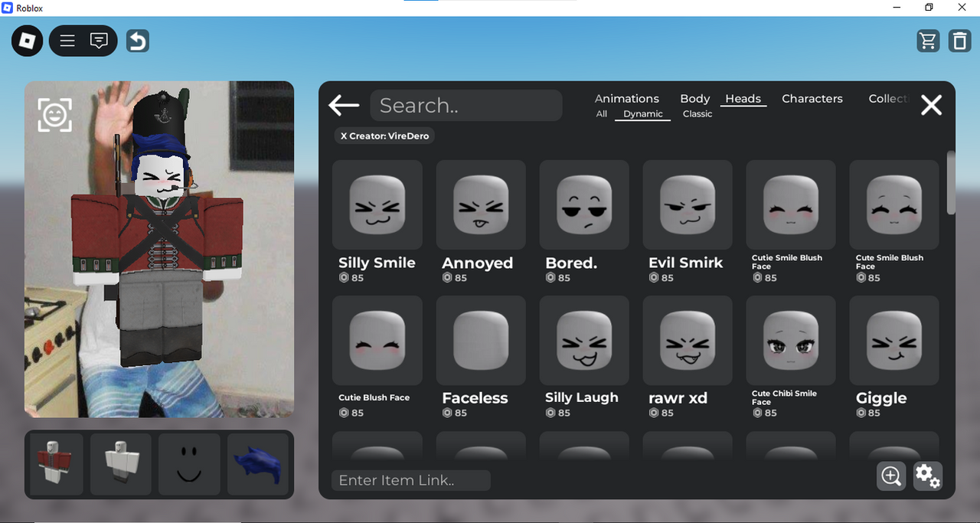Select the Silly Laugh head

584,341
